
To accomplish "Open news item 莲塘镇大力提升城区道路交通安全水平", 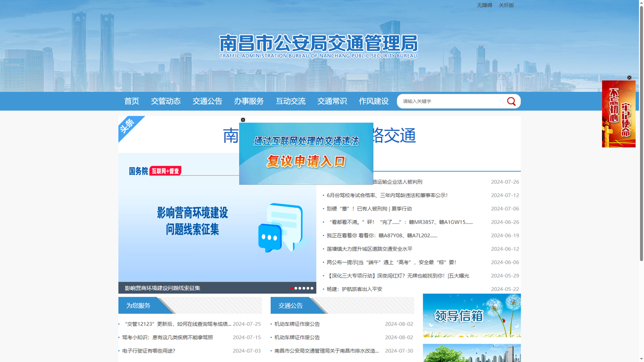I will 369,249.
